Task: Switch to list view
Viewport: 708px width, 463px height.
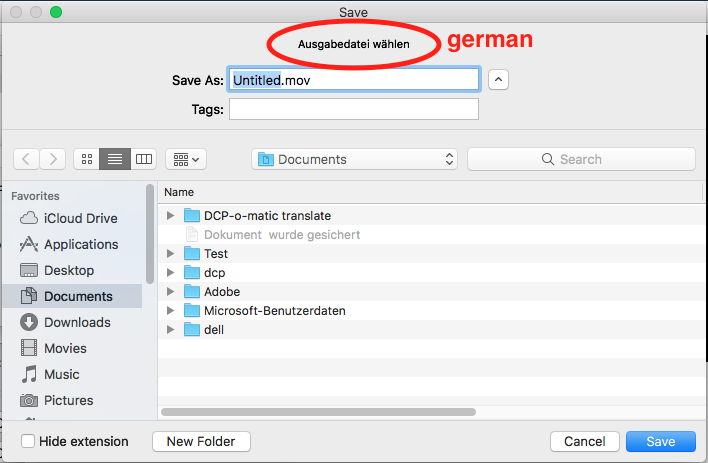Action: tap(115, 159)
